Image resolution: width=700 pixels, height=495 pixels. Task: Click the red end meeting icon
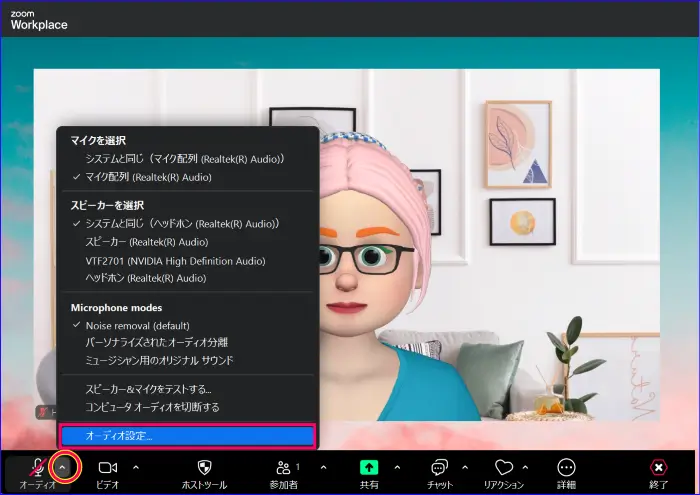coord(658,467)
